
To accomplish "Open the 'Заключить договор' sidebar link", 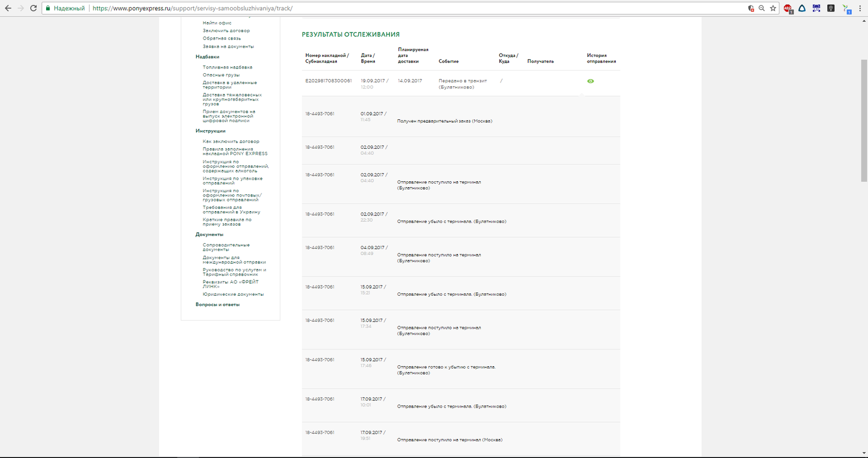I will click(x=226, y=30).
